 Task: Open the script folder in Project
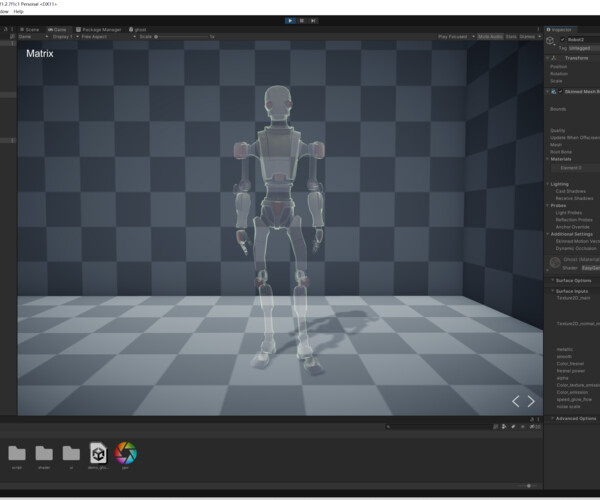(x=17, y=456)
